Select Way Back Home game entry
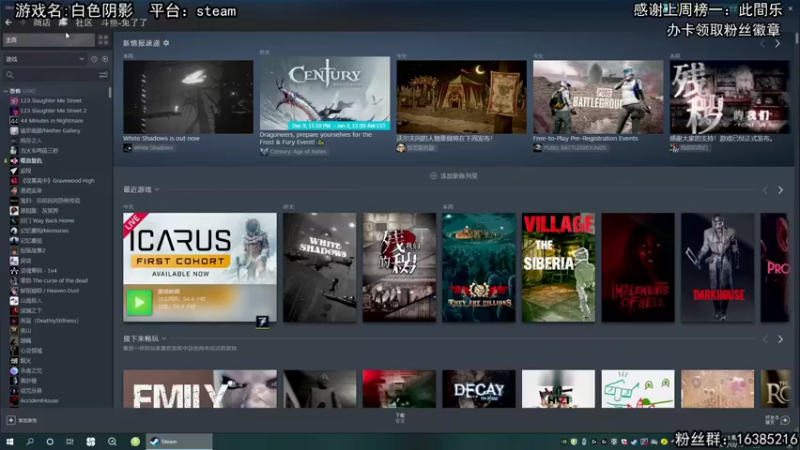 pos(47,221)
